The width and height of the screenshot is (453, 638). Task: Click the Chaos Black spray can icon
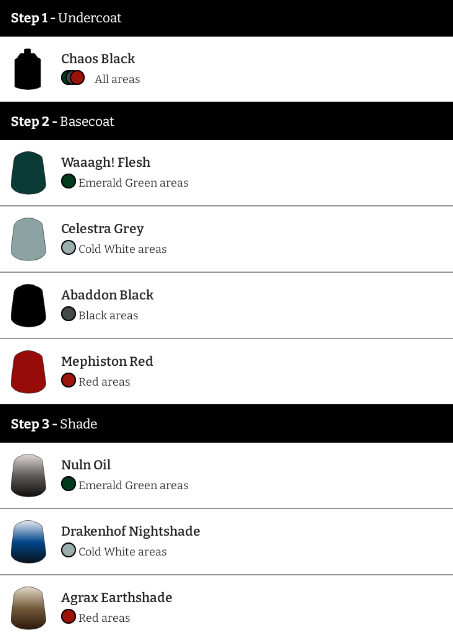(28, 69)
